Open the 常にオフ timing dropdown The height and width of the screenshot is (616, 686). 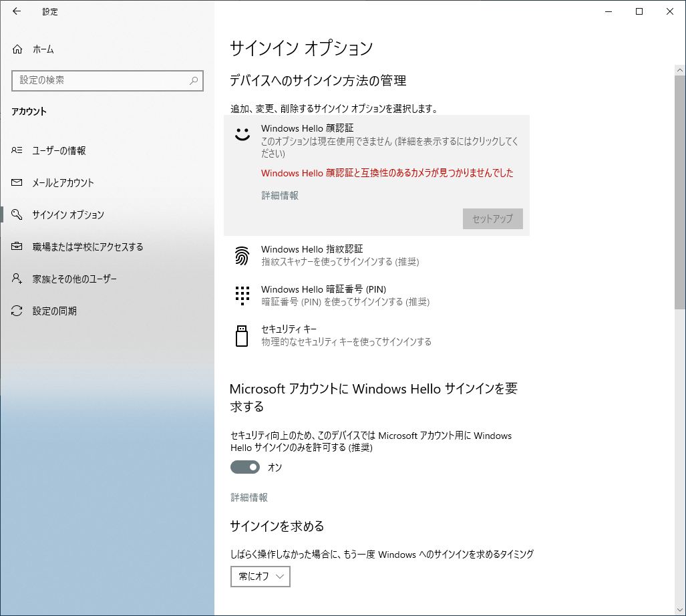pos(260,576)
